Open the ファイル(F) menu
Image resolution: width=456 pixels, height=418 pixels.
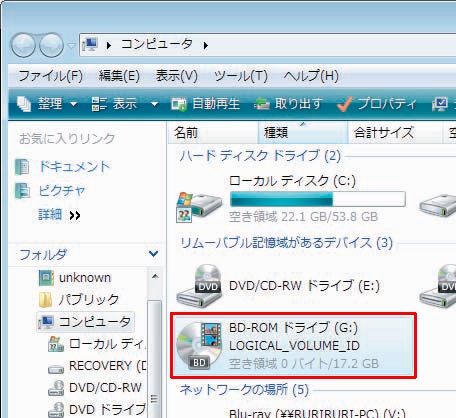pyautogui.click(x=50, y=76)
